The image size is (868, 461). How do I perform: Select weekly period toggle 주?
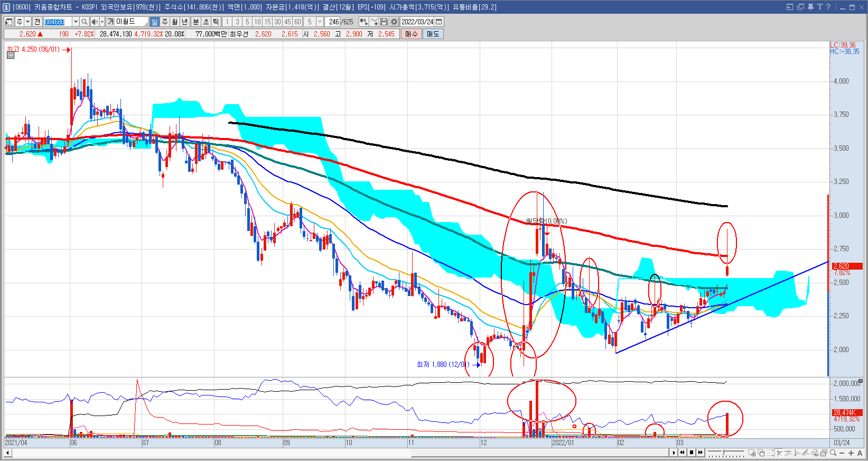pos(165,22)
